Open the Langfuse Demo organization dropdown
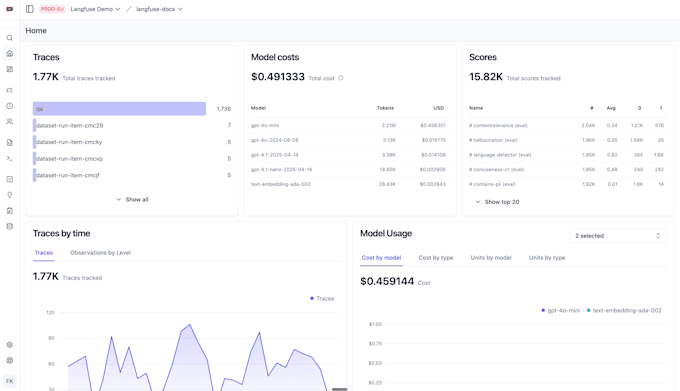This screenshot has height=391, width=680. [95, 9]
